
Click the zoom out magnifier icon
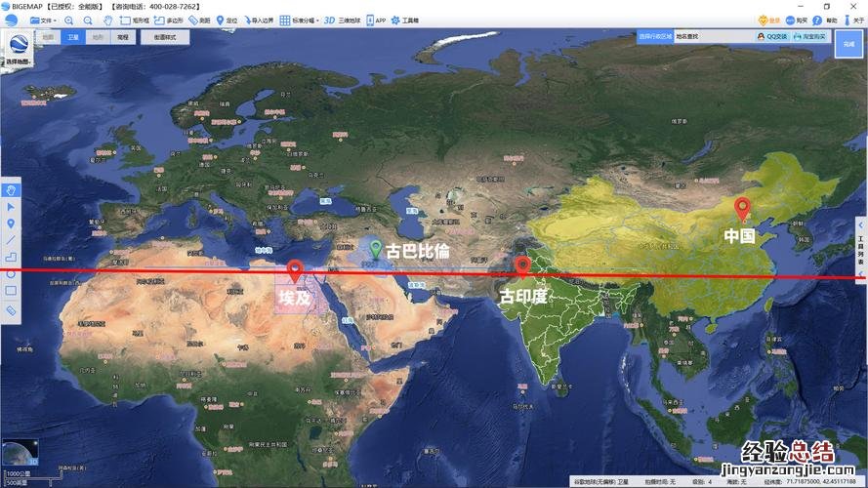pos(88,20)
